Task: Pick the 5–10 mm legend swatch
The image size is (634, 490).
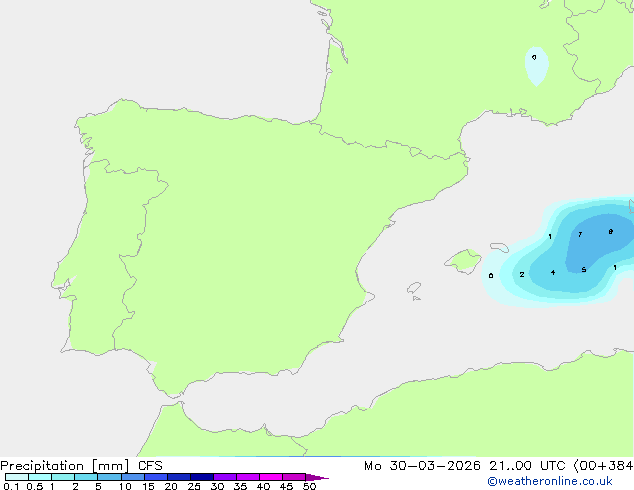Action: point(109,477)
